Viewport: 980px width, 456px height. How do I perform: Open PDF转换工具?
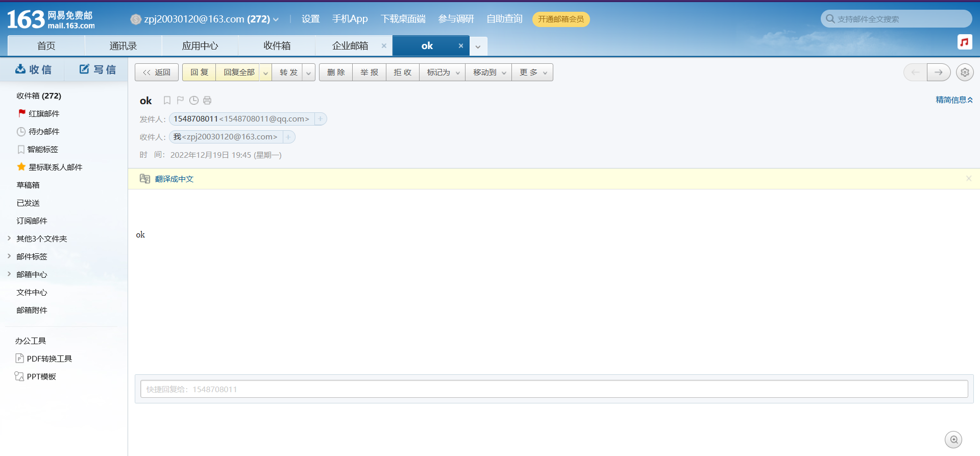(x=44, y=358)
